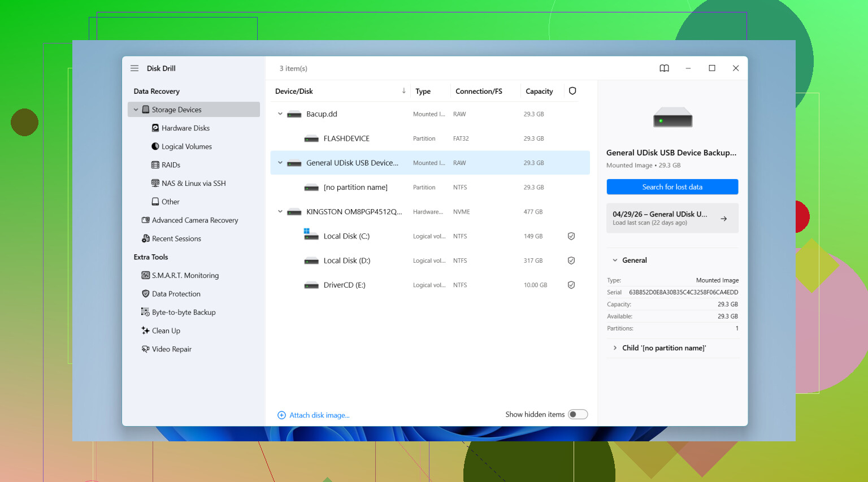Viewport: 868px width, 482px height.
Task: Click the FLASHDEVICE partition icon
Action: (311, 139)
